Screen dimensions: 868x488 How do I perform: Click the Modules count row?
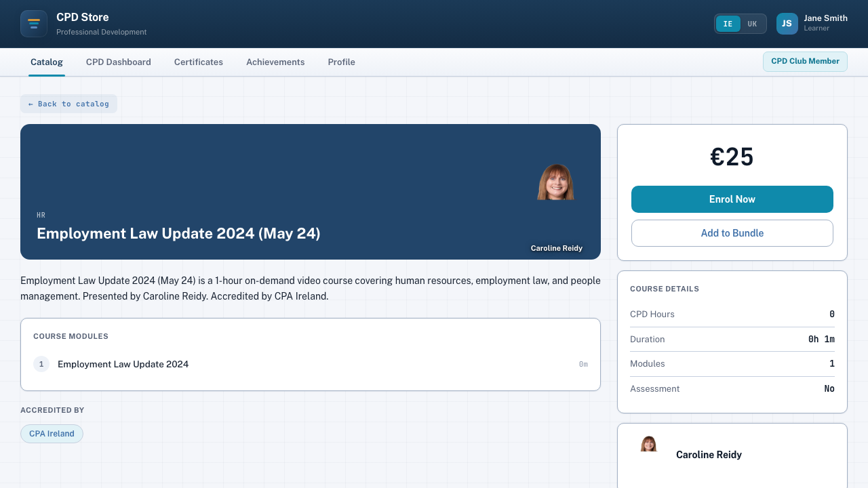[x=732, y=364]
